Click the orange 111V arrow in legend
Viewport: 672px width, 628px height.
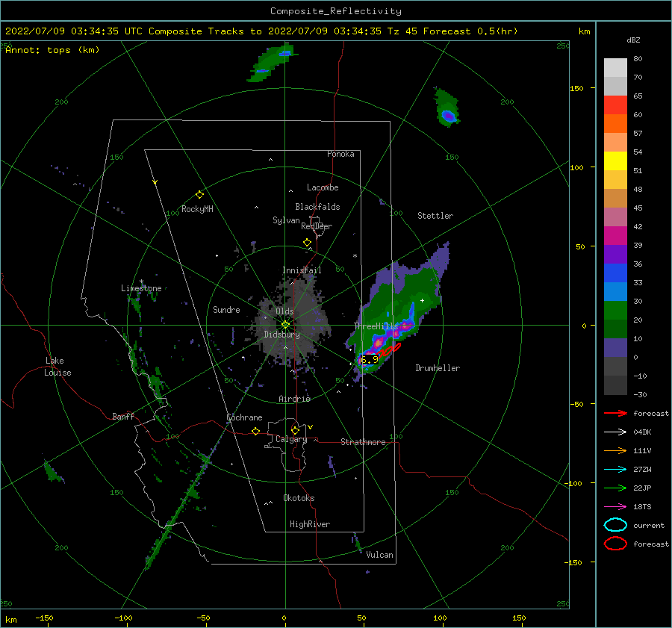click(x=615, y=450)
